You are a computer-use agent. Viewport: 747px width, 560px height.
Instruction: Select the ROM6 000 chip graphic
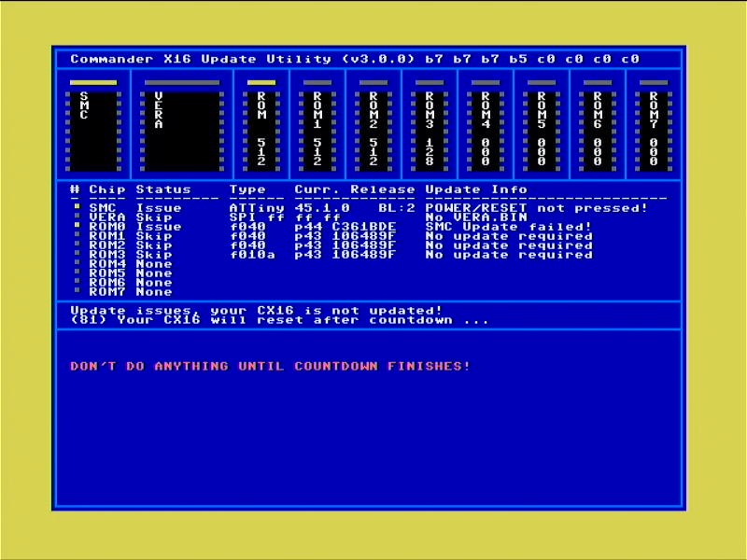(598, 131)
